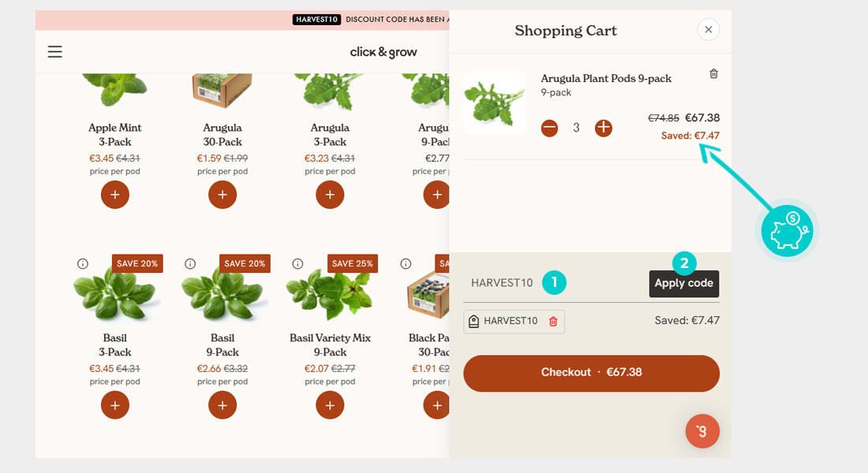Click the Apply code button
The height and width of the screenshot is (473, 868).
click(683, 284)
